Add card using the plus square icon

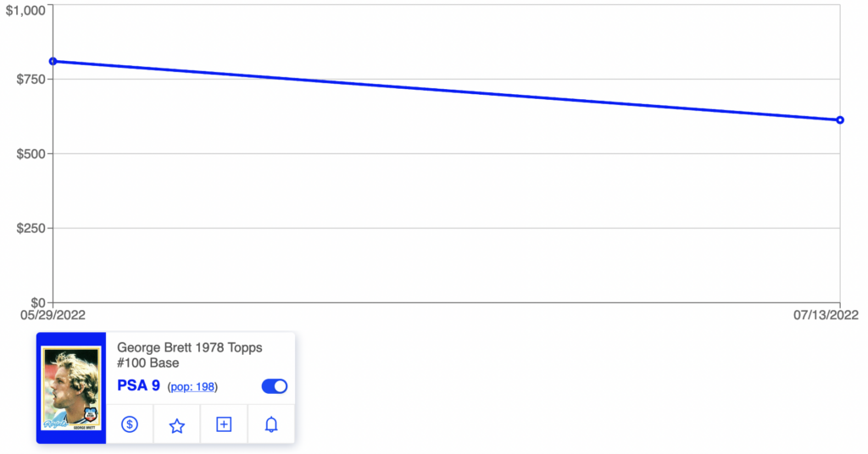pyautogui.click(x=224, y=424)
